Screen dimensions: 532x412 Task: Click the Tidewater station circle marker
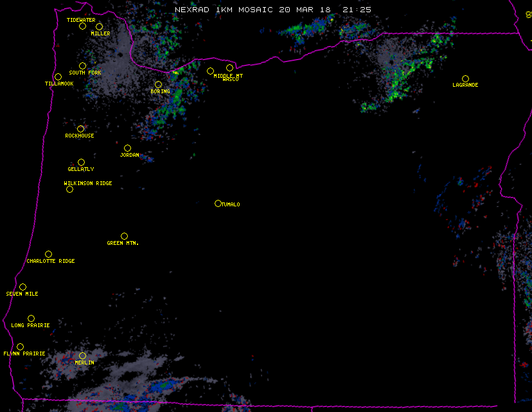(82, 26)
